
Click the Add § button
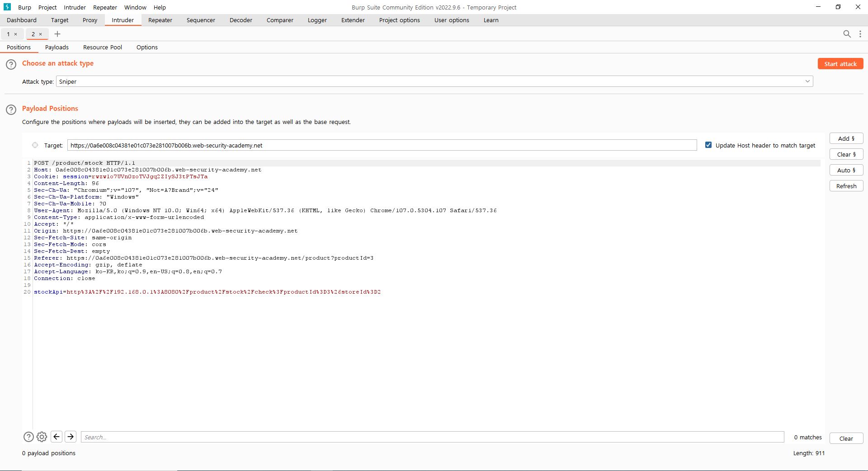[x=846, y=138]
